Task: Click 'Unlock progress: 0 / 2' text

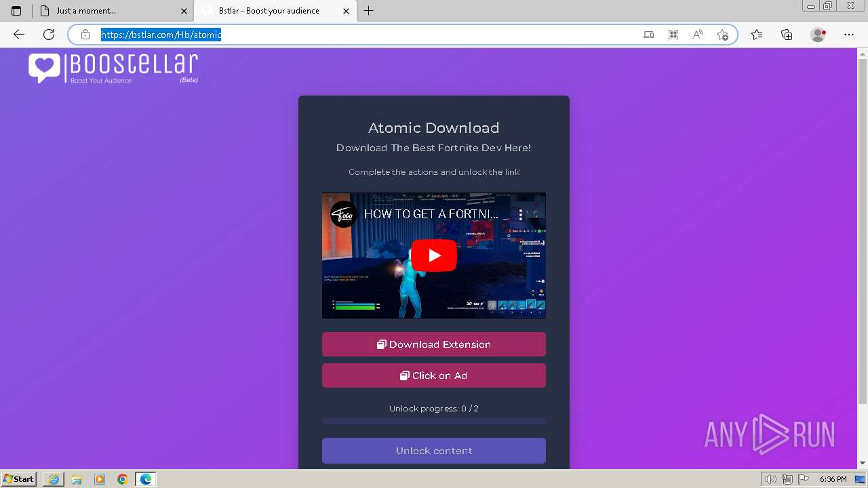Action: tap(434, 409)
